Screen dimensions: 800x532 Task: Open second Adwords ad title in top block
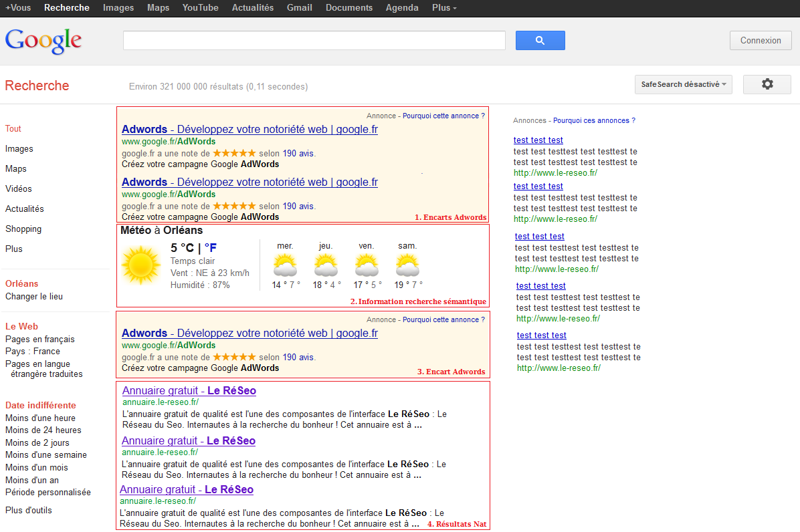pyautogui.click(x=249, y=182)
